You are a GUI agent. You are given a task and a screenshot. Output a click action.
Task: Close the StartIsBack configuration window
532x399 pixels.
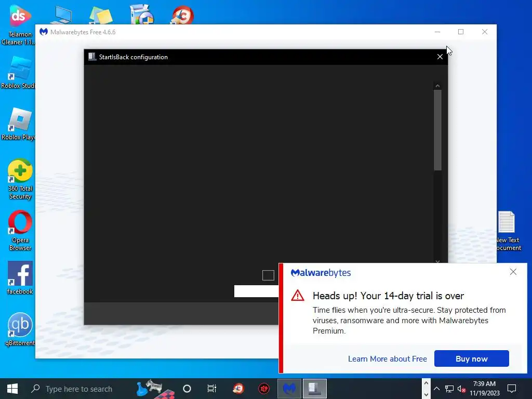(440, 57)
